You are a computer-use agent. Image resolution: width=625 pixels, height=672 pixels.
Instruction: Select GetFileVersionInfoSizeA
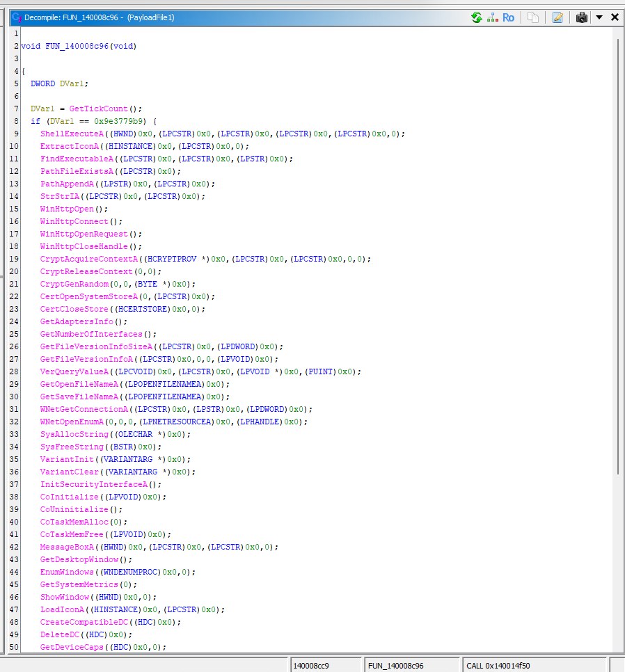(96, 346)
